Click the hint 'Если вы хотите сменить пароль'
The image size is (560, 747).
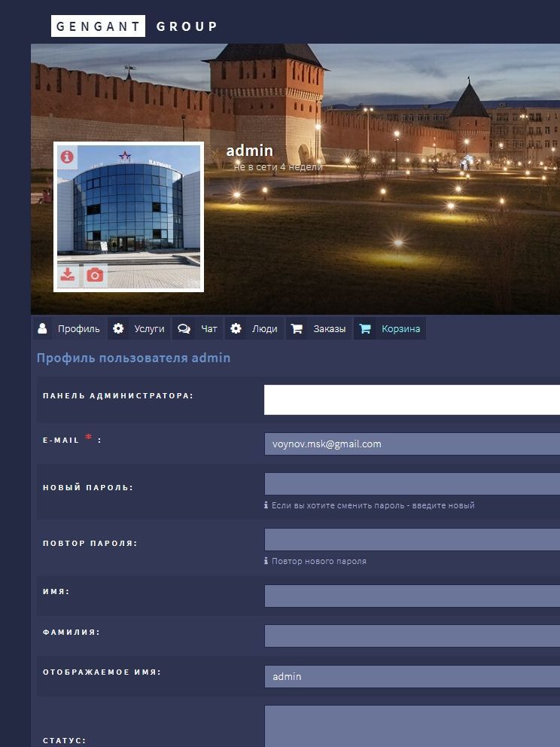373,505
